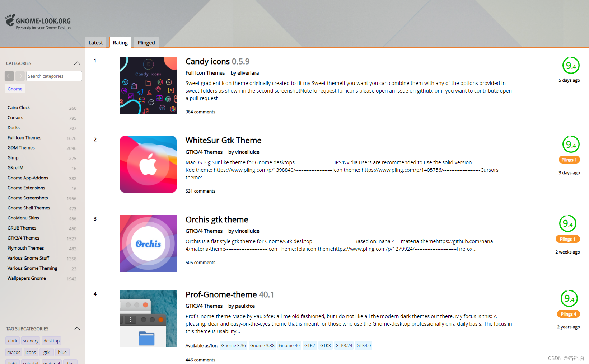The image size is (589, 364).
Task: Open Cursors category
Action: pos(15,118)
